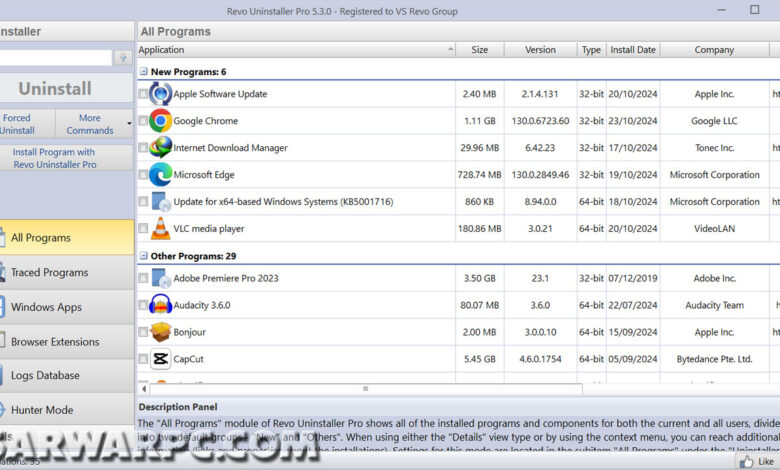Click the big Uninstall button
The width and height of the screenshot is (780, 470).
point(66,89)
